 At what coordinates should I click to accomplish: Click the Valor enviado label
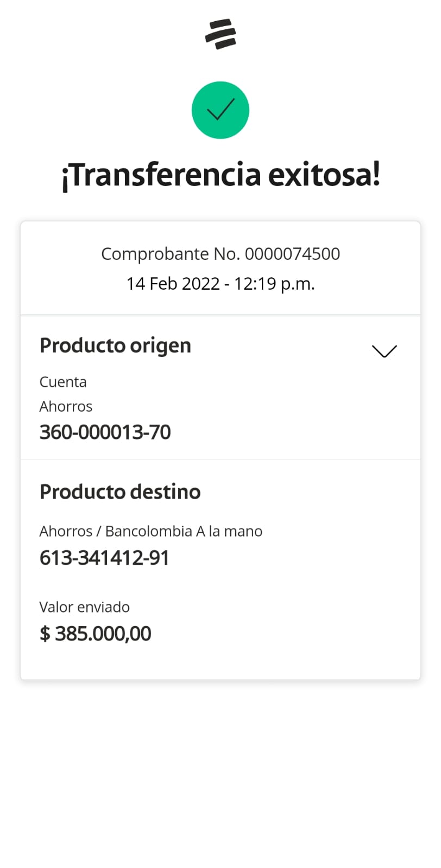pos(85,607)
